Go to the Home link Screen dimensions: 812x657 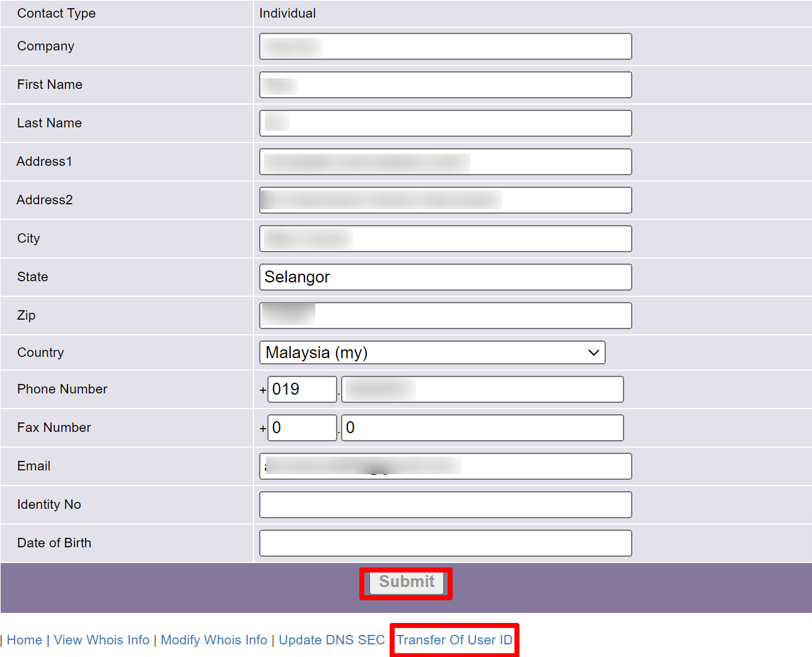pyautogui.click(x=25, y=640)
